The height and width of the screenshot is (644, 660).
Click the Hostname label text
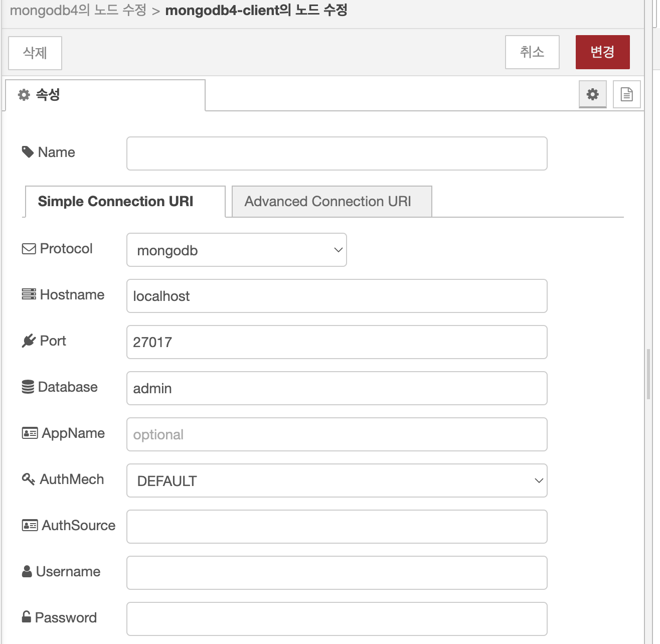coord(72,294)
